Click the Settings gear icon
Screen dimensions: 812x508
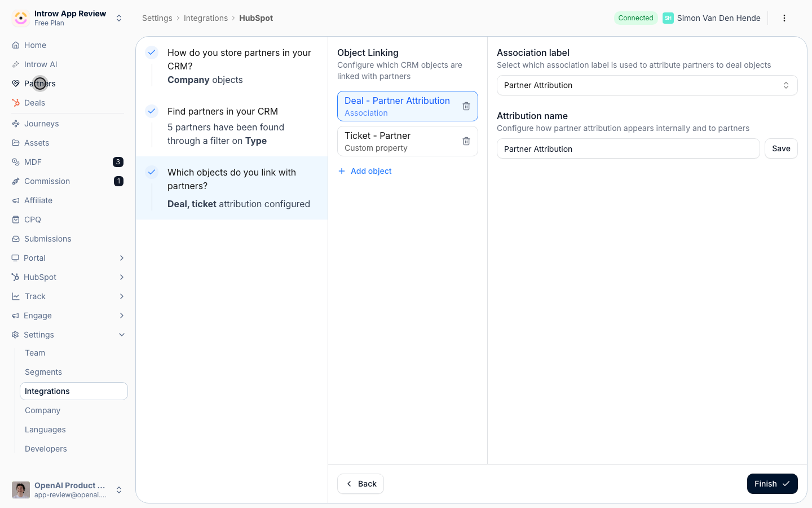pyautogui.click(x=15, y=335)
